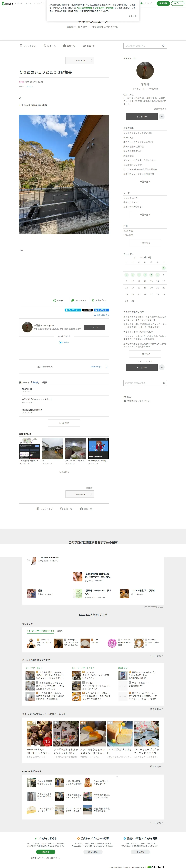The width and height of the screenshot is (186, 868).
Task: Select March 5 in the calendar
Action: tap(145, 275)
